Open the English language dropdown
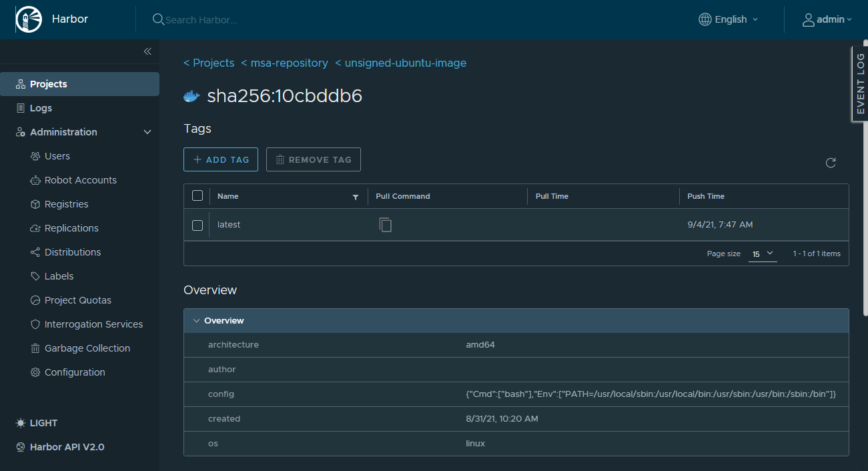868x471 pixels. (x=729, y=19)
